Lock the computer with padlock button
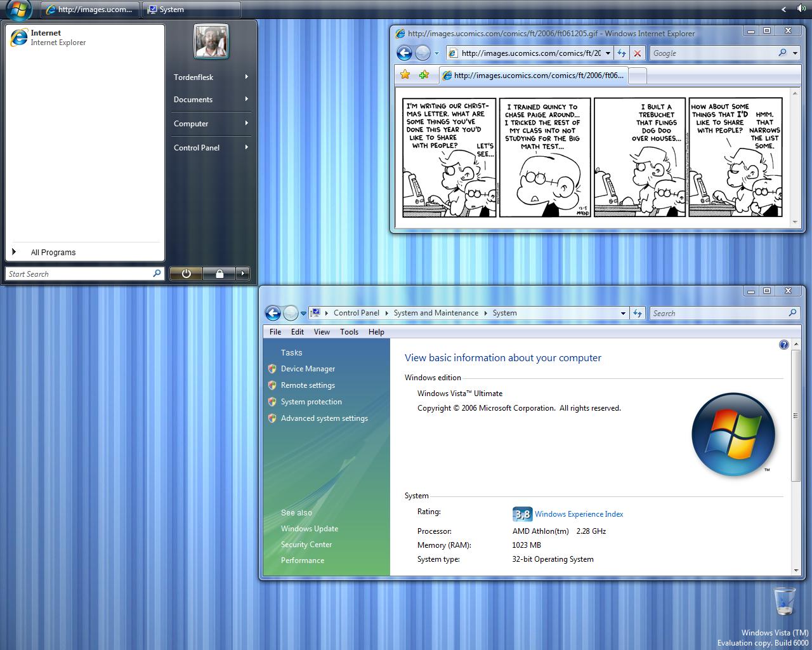 (219, 274)
